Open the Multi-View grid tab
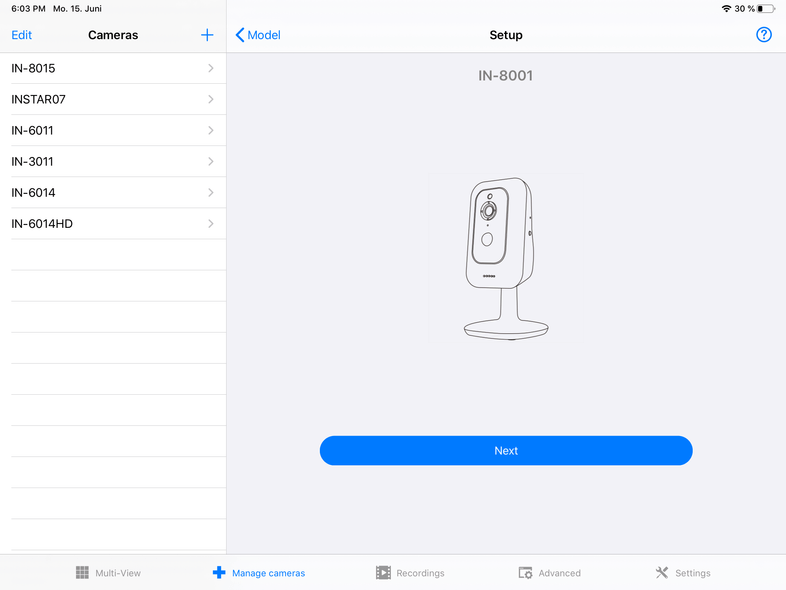The image size is (786, 590). click(83, 573)
